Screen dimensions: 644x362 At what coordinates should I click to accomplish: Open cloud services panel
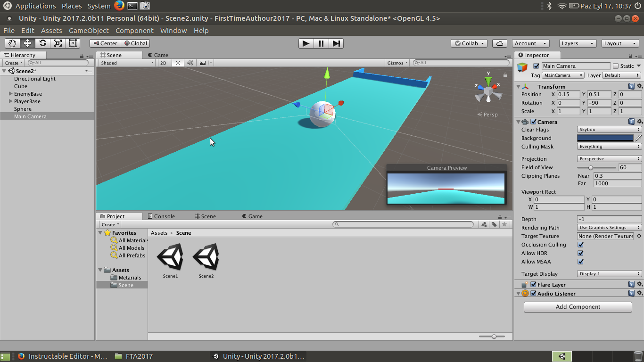pos(500,43)
